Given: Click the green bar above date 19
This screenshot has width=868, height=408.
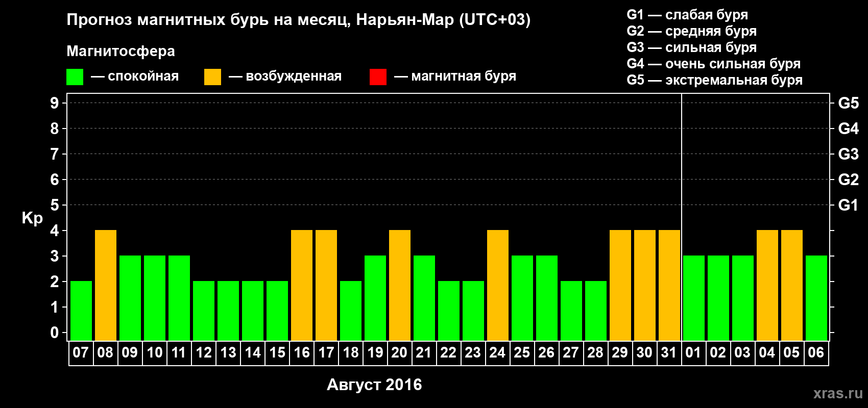Looking at the screenshot, I should pyautogui.click(x=375, y=298).
